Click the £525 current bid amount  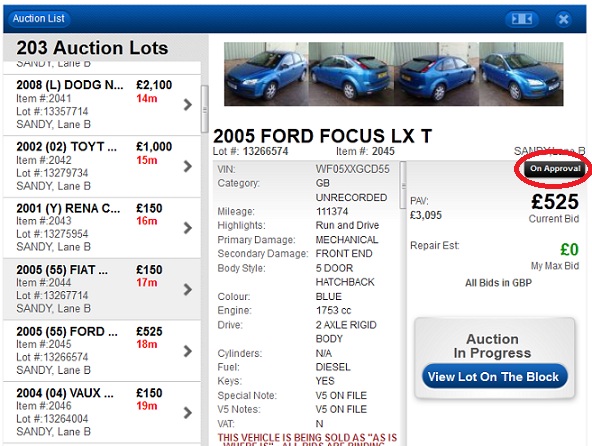(555, 201)
